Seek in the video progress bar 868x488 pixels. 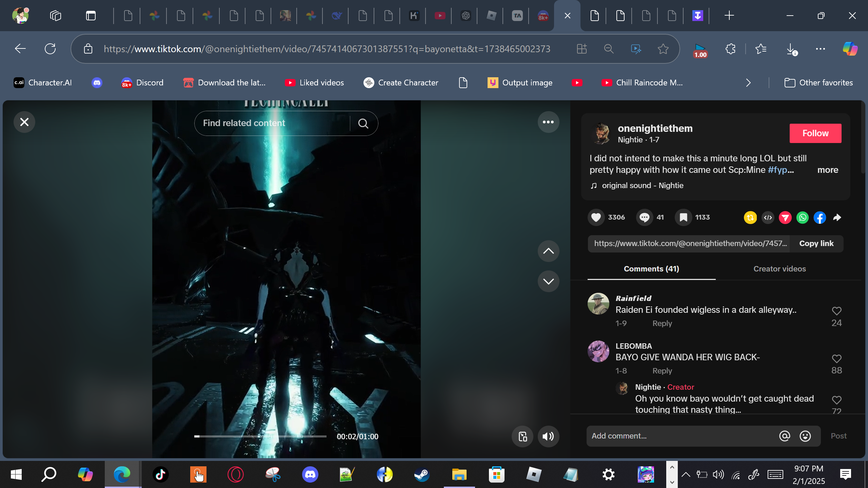(260, 436)
